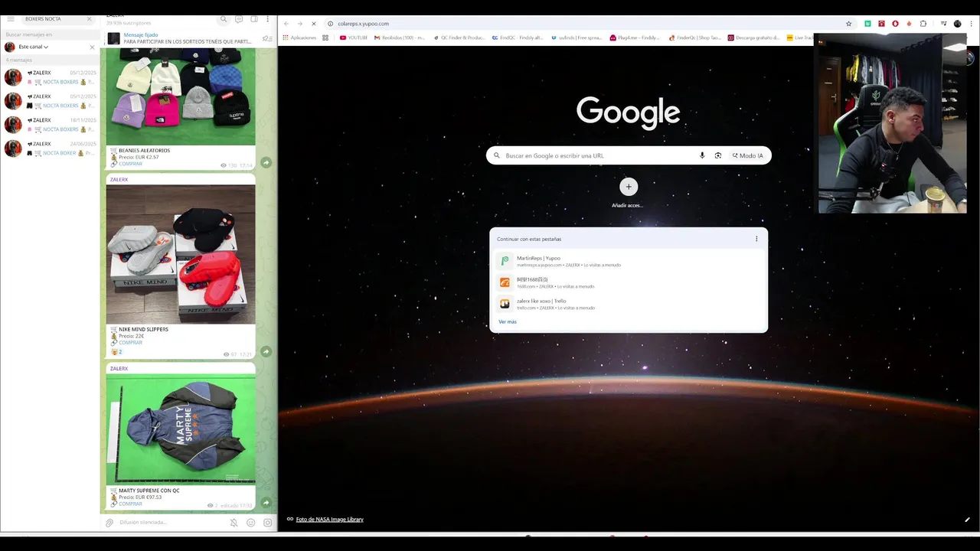Clear the BOXERS NOCTA search text
The image size is (980, 551).
89,19
